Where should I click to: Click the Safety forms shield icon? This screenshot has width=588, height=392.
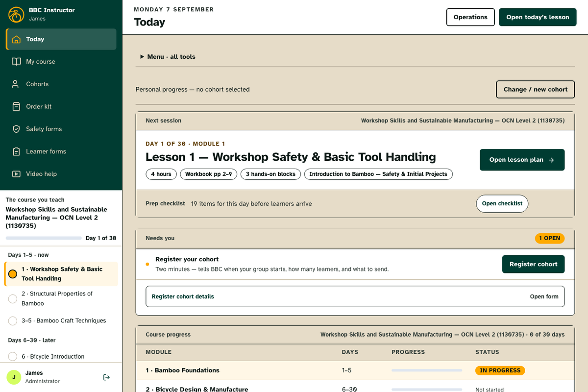click(17, 129)
